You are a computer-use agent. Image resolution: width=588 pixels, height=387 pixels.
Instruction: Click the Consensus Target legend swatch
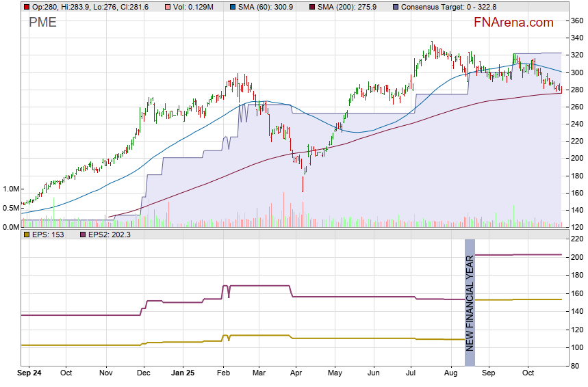coord(396,7)
